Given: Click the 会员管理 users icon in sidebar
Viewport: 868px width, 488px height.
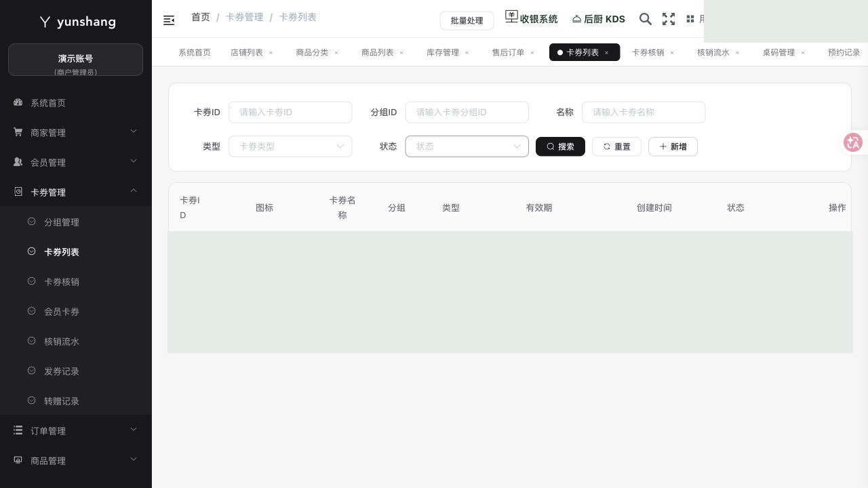Looking at the screenshot, I should (18, 162).
